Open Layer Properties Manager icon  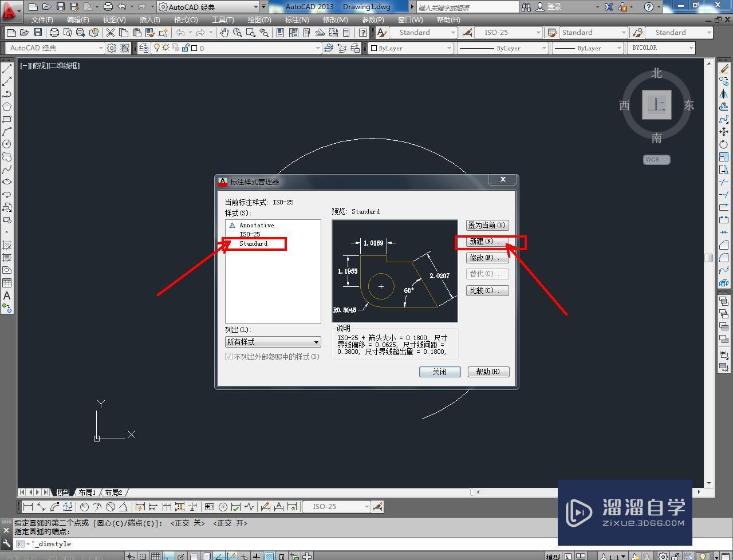point(144,48)
